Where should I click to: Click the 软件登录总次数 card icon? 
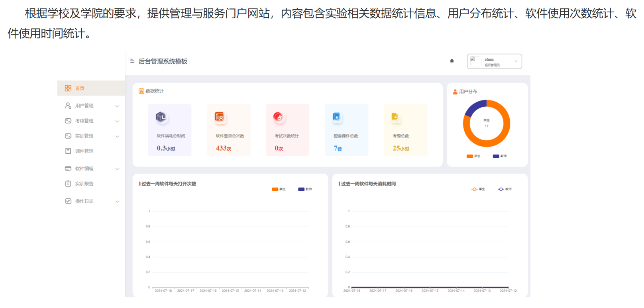click(220, 117)
